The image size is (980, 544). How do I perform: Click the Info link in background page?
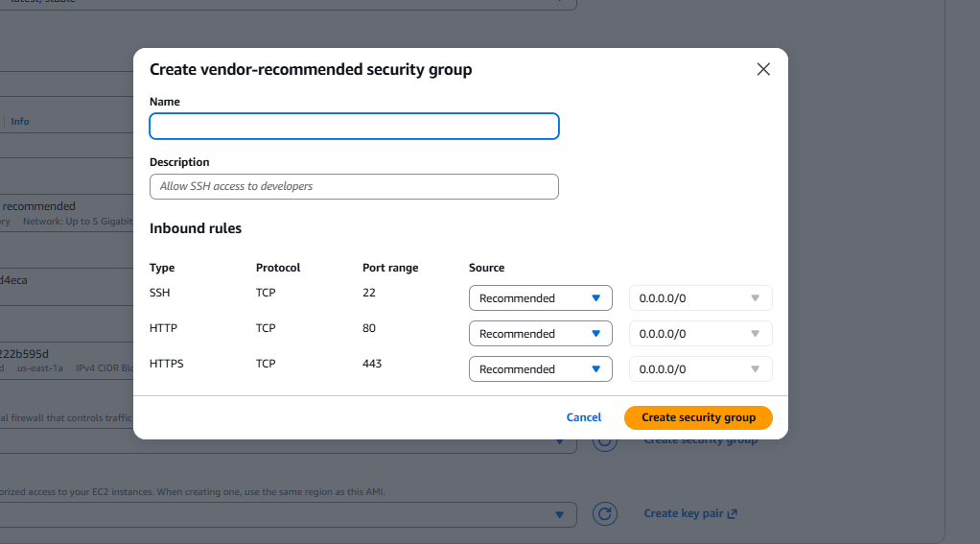tap(20, 121)
